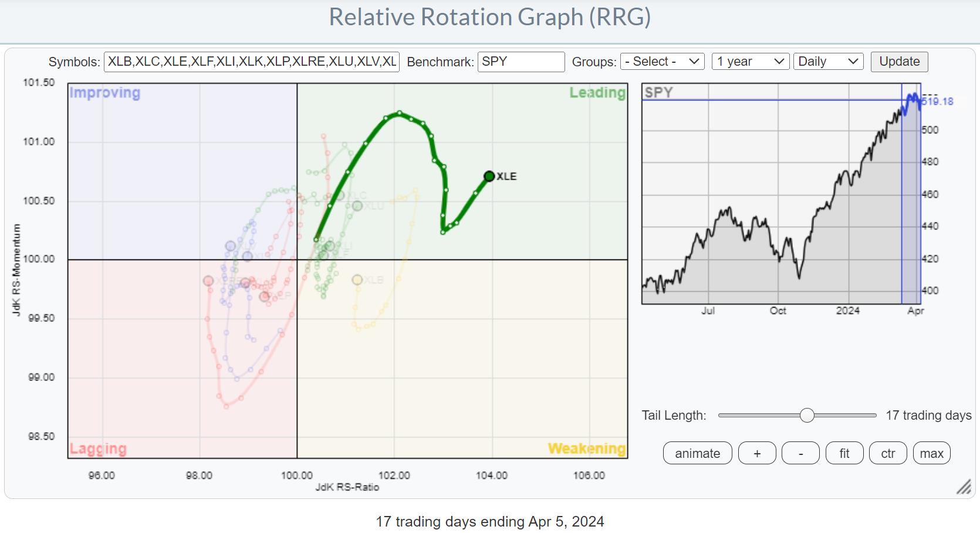The image size is (980, 533).
Task: Start the tail animation with animate button
Action: [x=697, y=453]
